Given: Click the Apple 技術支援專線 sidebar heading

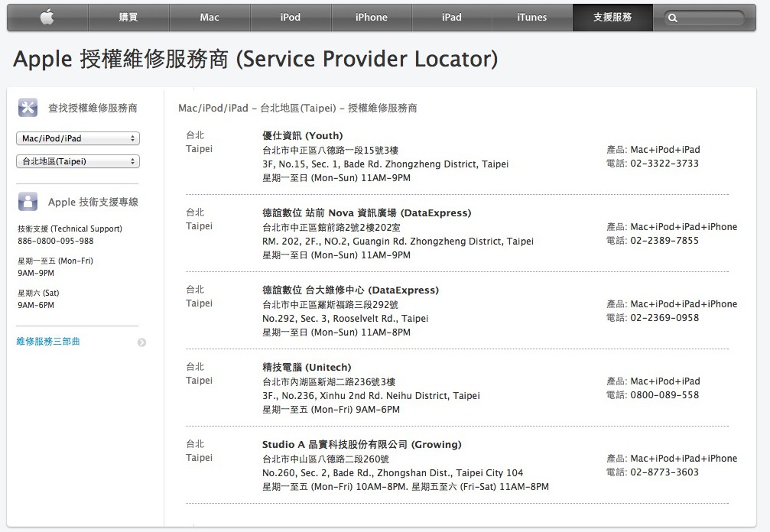Looking at the screenshot, I should pos(93,202).
